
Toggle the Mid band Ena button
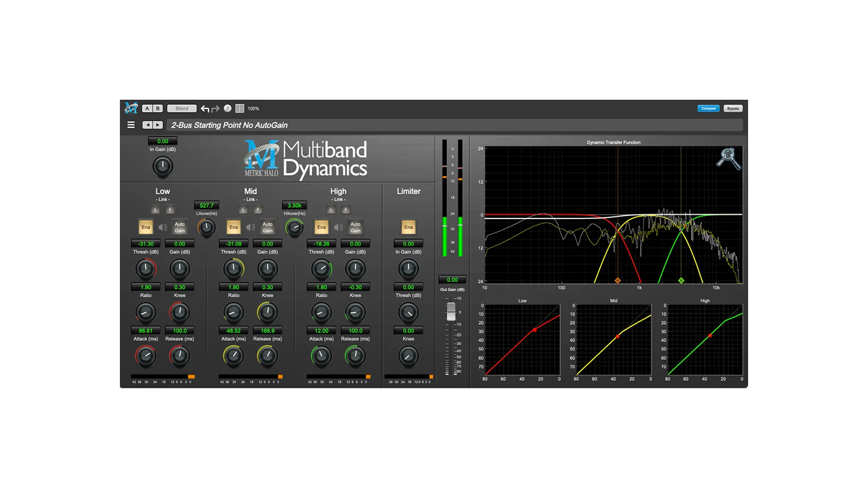click(234, 227)
